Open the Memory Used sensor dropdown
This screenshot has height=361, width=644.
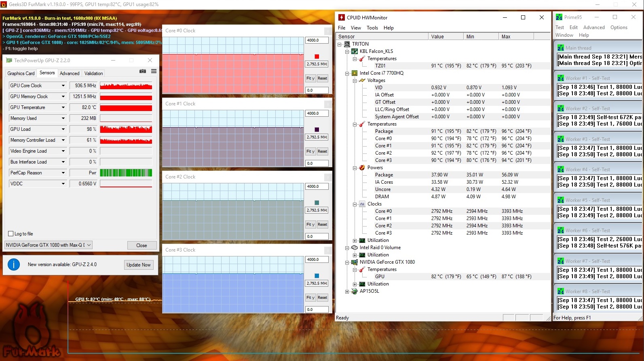click(63, 118)
